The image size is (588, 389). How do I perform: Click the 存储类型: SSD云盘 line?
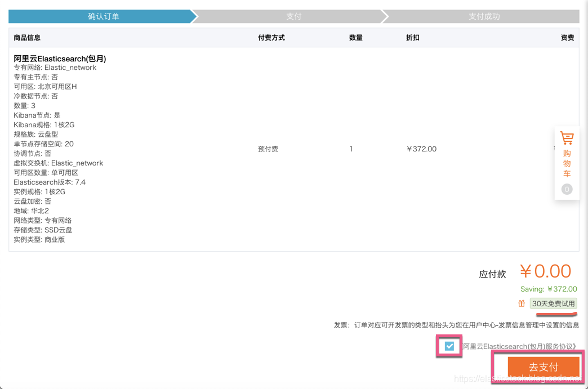point(43,230)
